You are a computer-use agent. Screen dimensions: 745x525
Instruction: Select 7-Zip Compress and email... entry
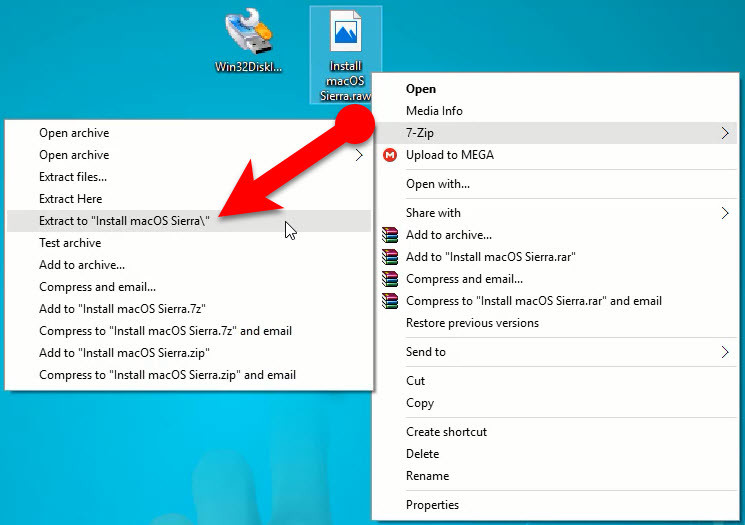pos(189,287)
